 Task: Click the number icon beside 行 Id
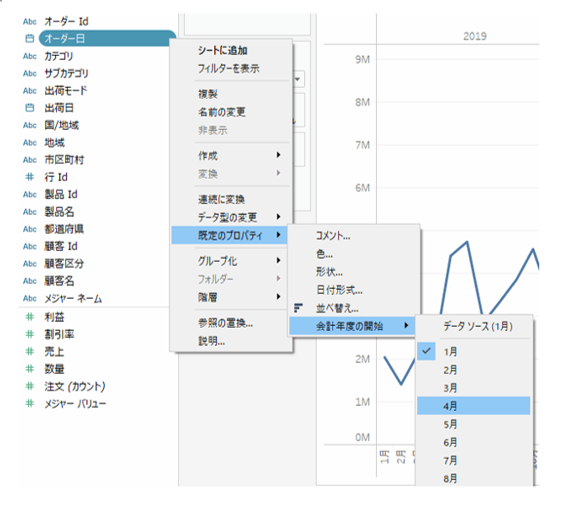[x=29, y=177]
